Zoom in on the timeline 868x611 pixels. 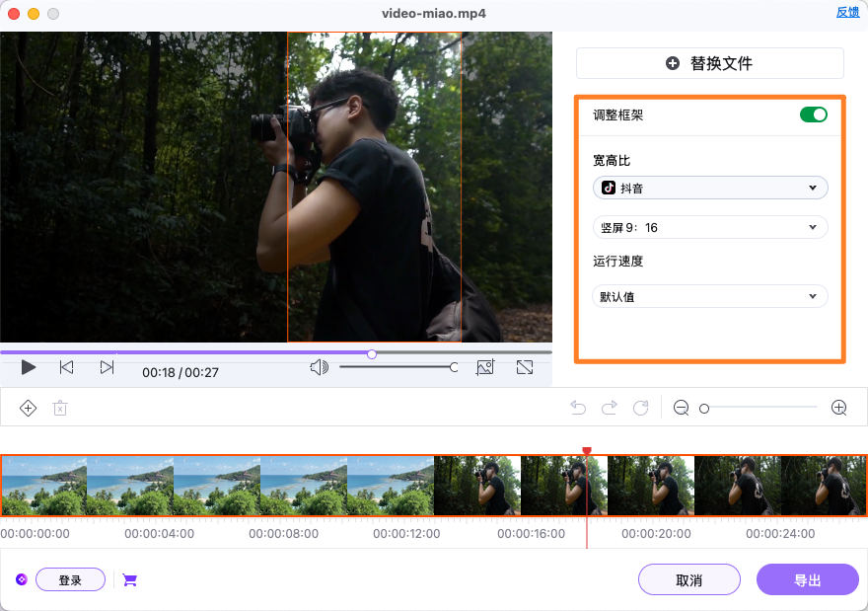coord(838,407)
